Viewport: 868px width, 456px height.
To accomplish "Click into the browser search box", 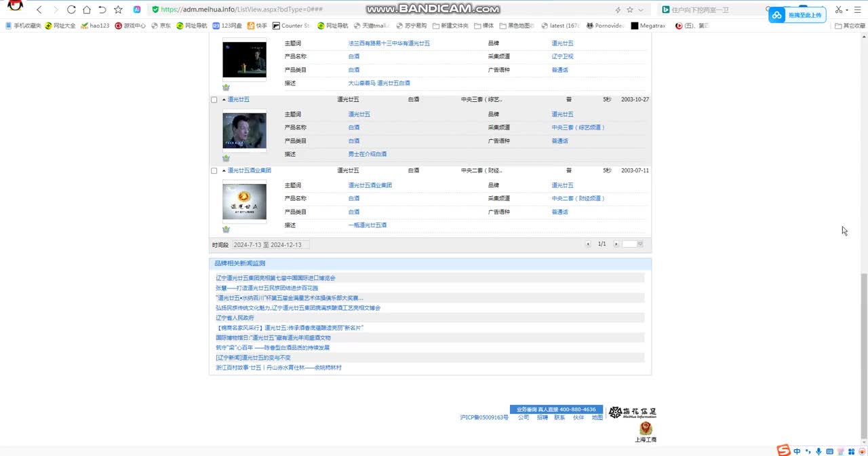I will 712,9.
